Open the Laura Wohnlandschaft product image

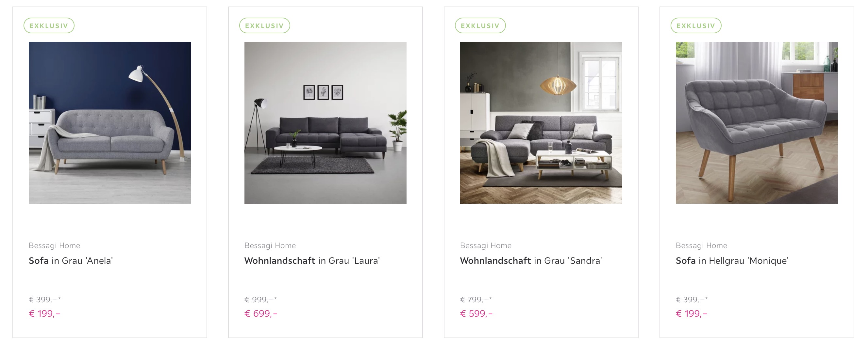click(325, 122)
